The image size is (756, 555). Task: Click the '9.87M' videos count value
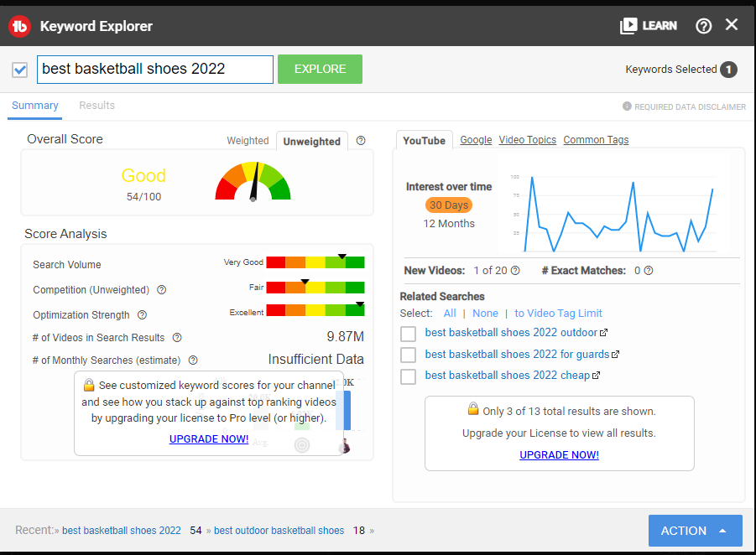[345, 336]
